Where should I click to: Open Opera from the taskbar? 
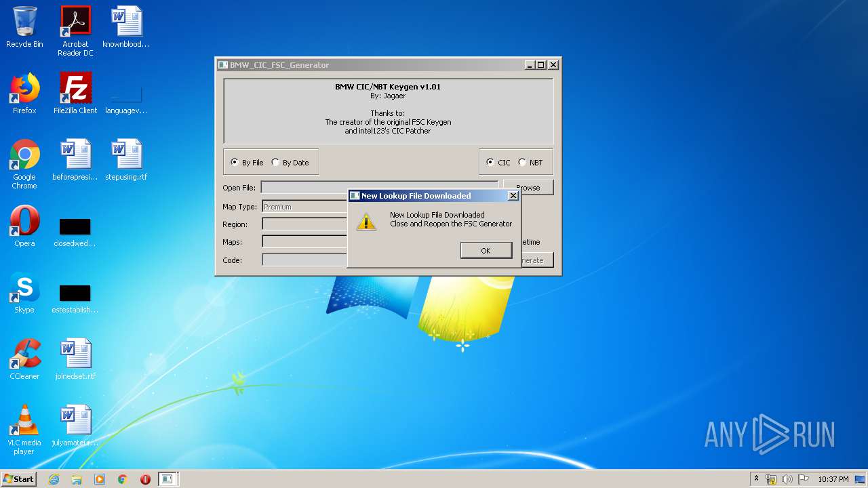145,479
